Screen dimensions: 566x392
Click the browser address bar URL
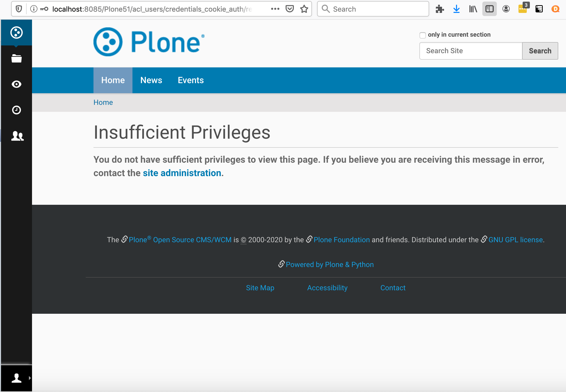pos(152,9)
